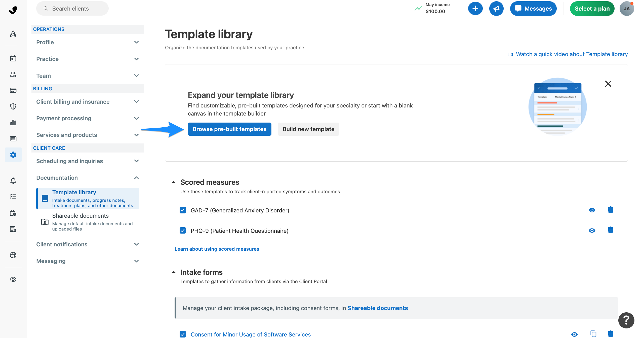Open the clients people icon in sidebar

tap(13, 74)
